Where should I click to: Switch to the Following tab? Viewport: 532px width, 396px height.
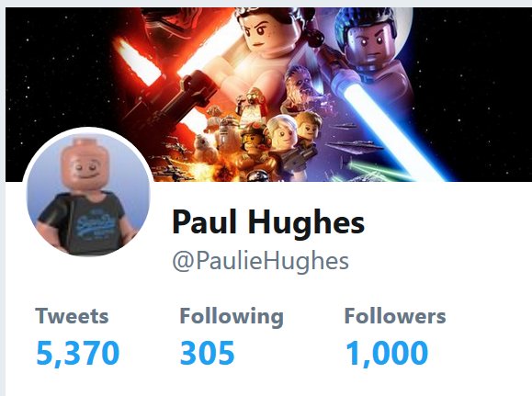click(232, 317)
